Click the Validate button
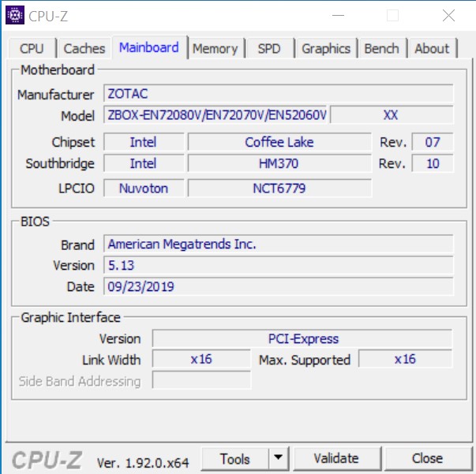 point(336,458)
